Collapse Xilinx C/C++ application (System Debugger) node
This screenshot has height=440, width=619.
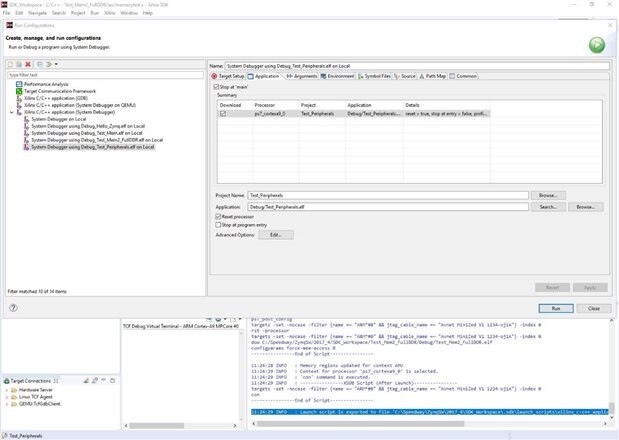coord(11,112)
